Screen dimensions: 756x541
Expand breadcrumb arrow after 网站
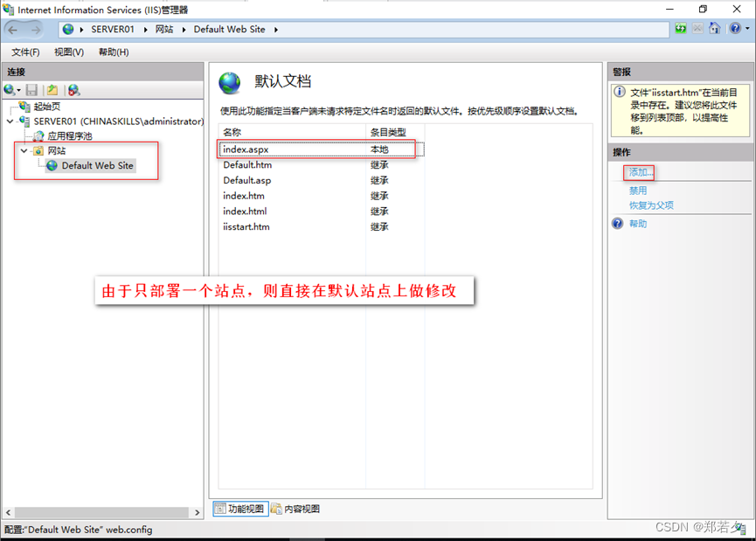point(184,30)
